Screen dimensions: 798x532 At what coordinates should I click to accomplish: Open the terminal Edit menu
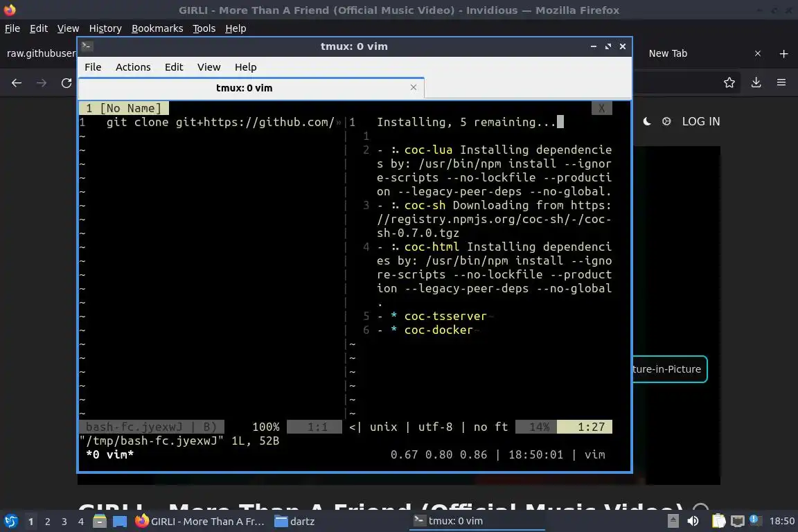click(x=174, y=67)
